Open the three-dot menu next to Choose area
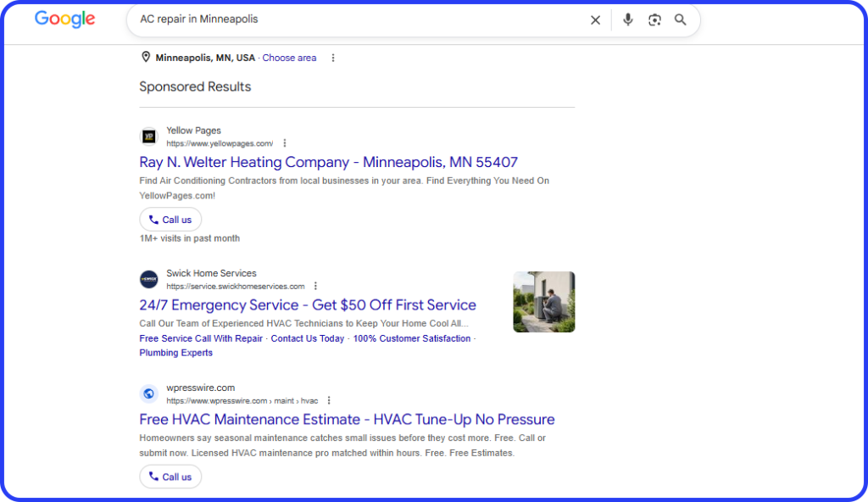Screen dimensions: 868x502 [x=332, y=58]
